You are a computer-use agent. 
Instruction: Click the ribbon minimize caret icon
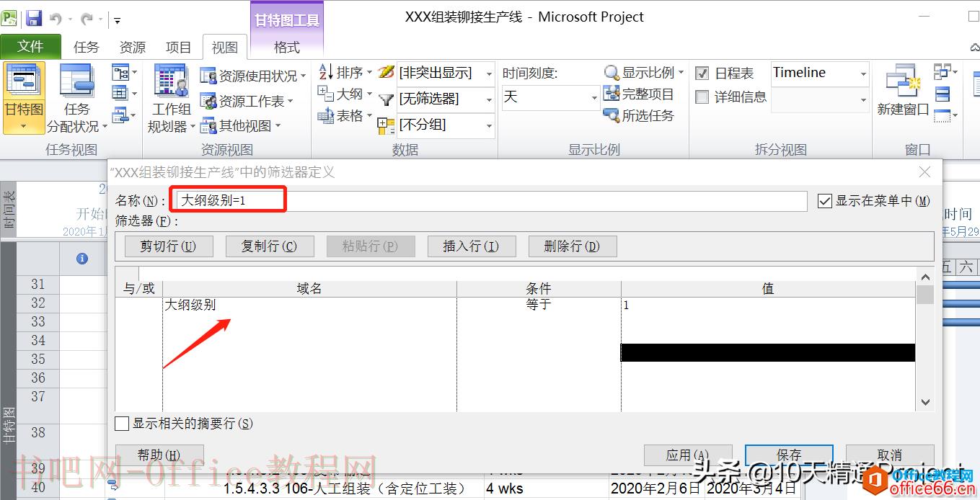click(x=975, y=47)
